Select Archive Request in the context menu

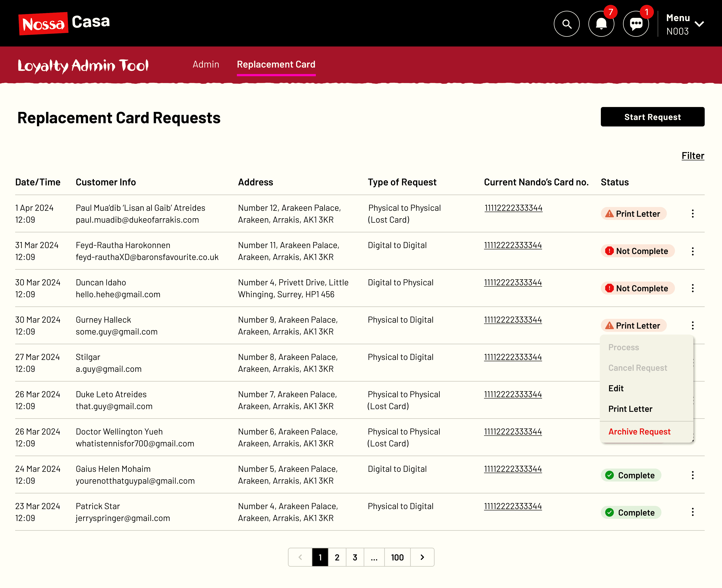point(639,431)
